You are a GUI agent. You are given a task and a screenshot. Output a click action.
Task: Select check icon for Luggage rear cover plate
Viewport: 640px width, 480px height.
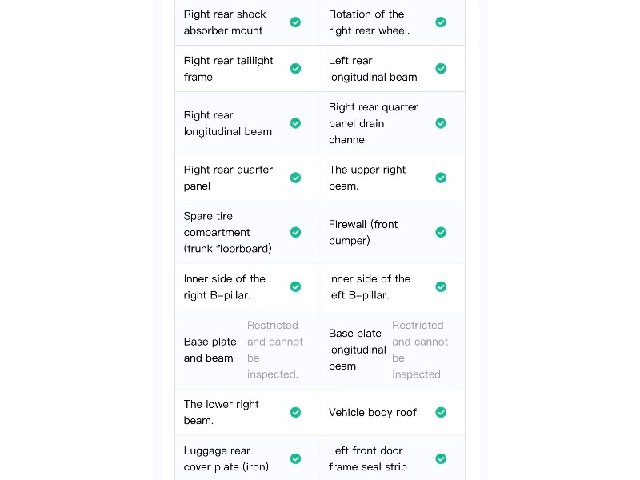click(x=296, y=459)
